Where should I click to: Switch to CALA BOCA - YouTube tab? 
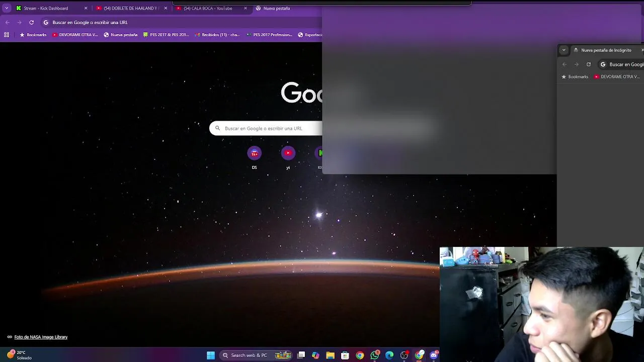pos(207,8)
